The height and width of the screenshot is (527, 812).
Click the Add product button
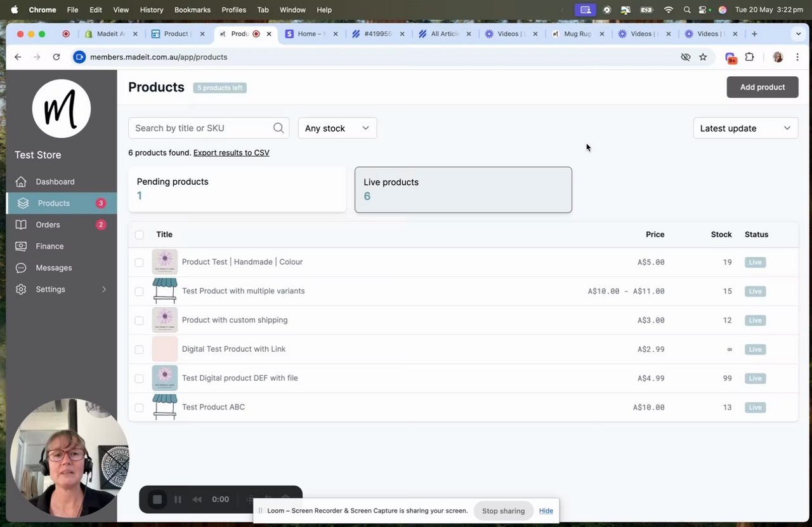pyautogui.click(x=763, y=87)
